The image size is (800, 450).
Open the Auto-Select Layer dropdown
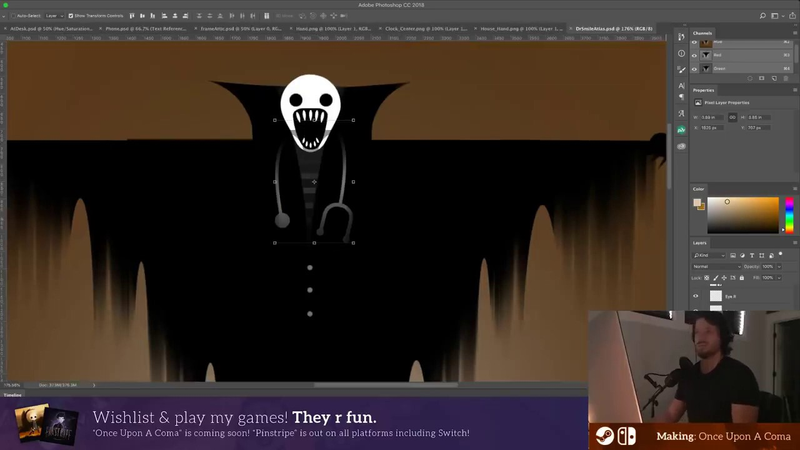click(55, 16)
